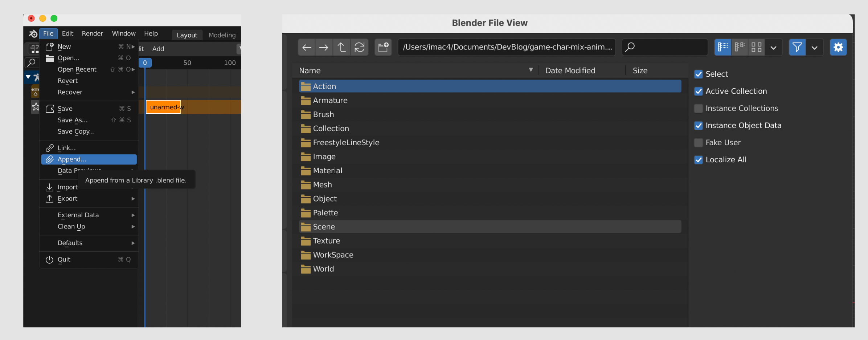The height and width of the screenshot is (340, 868).
Task: Choose Save As... menu entry
Action: tap(89, 120)
